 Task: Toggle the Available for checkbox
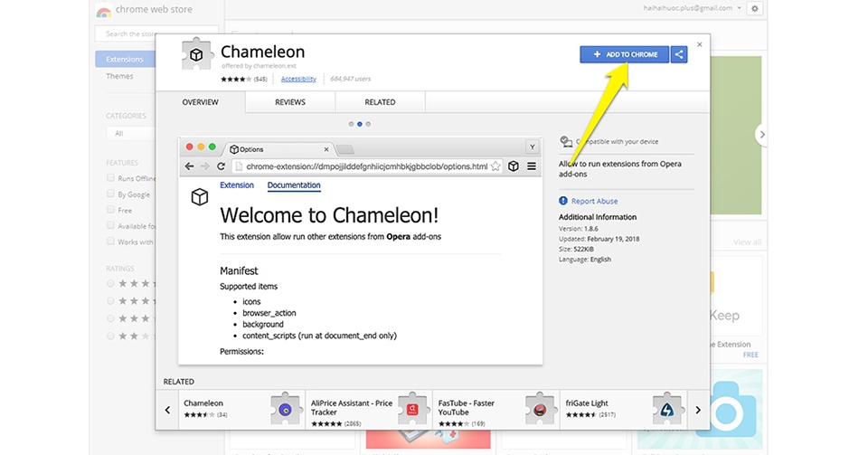point(110,225)
